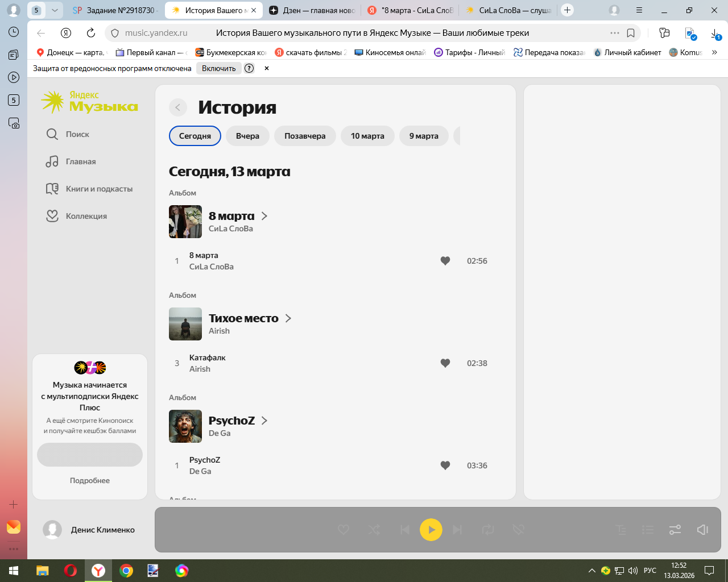Open Opera browser from Windows taskbar
This screenshot has height=582, width=728.
tap(71, 571)
